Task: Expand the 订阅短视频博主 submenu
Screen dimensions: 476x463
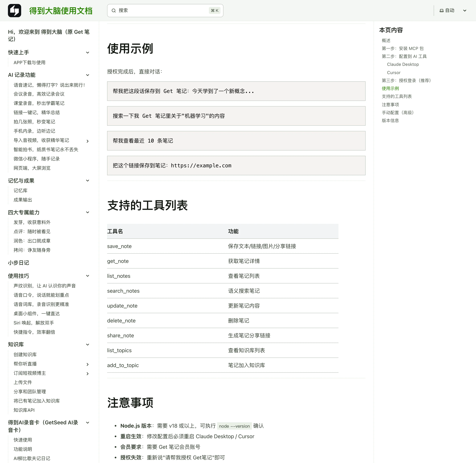Action: 88,374
